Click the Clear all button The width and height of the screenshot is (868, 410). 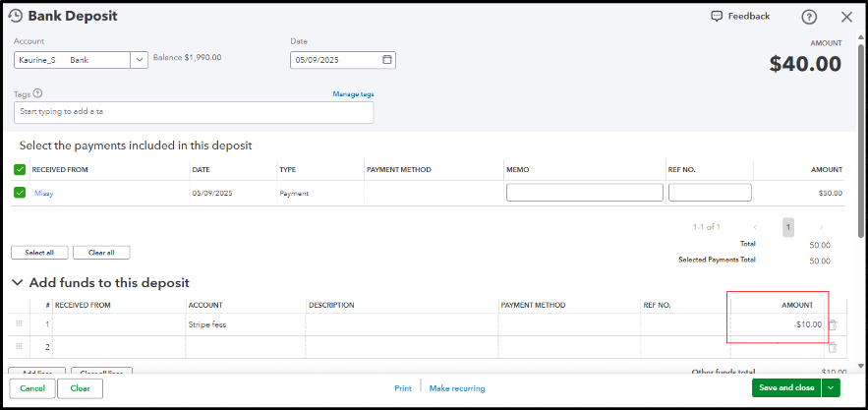[101, 253]
